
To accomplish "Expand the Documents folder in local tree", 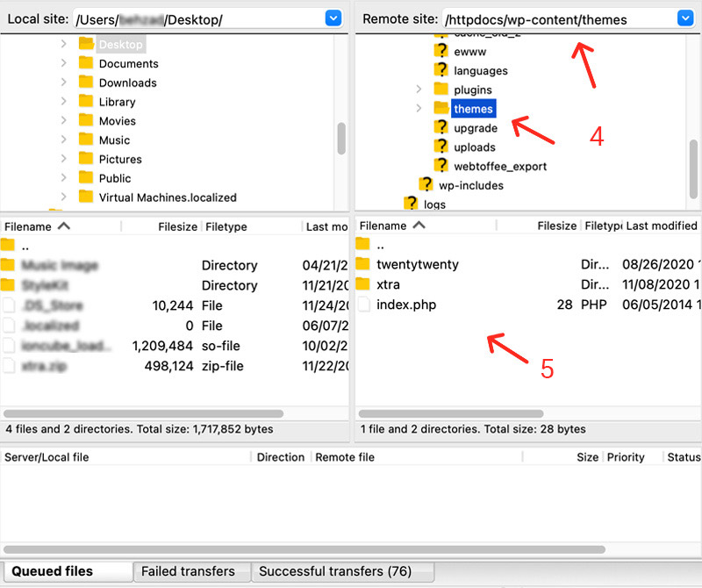I will point(63,63).
